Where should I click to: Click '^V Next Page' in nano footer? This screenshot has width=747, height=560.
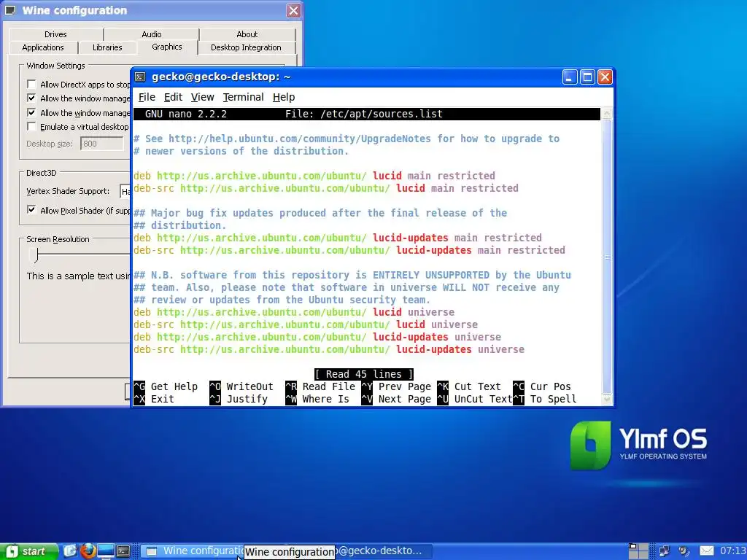click(x=396, y=399)
